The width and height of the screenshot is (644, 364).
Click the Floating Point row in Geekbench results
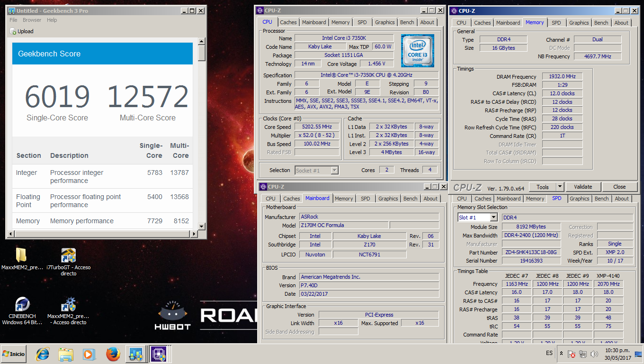102,200
